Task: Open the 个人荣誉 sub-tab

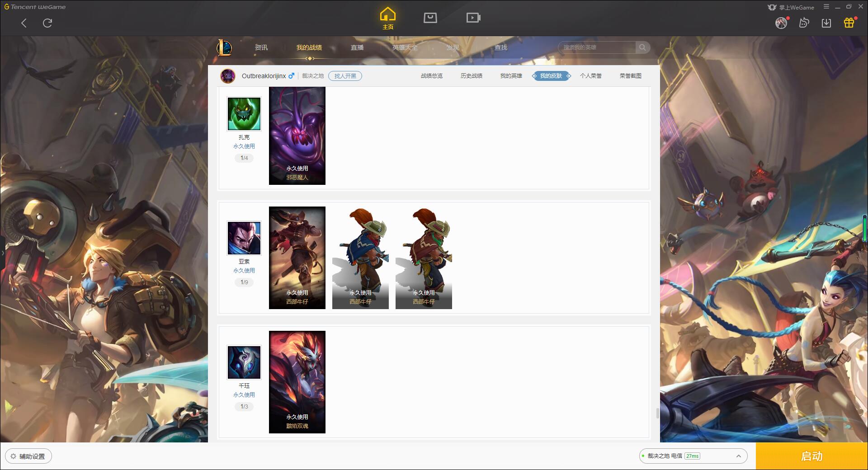Action: (x=591, y=76)
